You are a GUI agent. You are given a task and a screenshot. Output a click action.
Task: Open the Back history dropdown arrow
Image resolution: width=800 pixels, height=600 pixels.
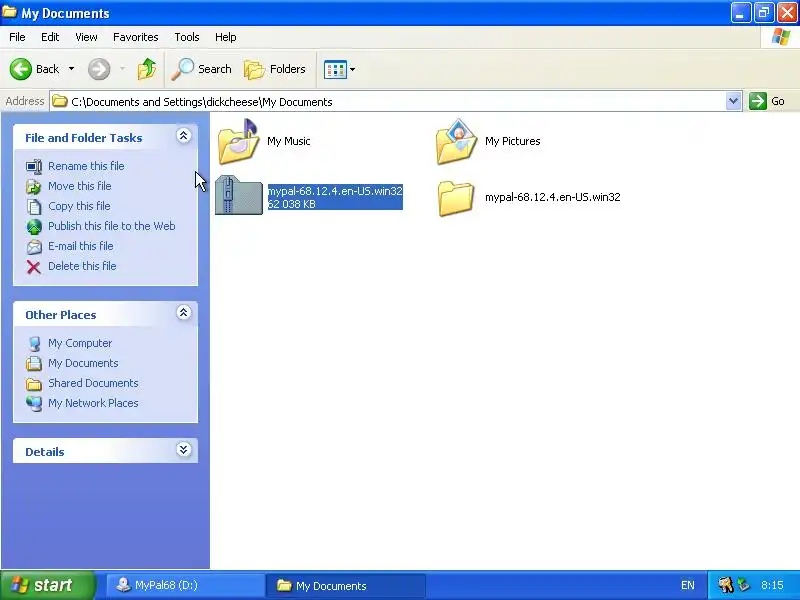[x=71, y=69]
